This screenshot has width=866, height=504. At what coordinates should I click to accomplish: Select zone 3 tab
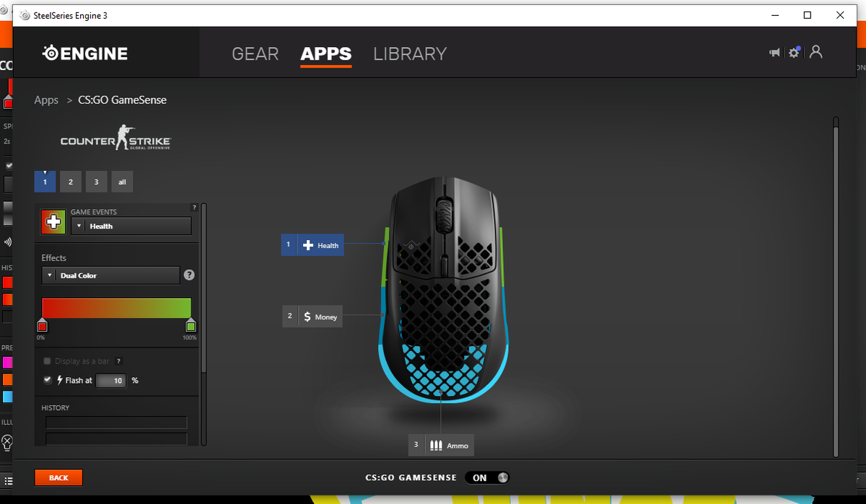pos(96,182)
